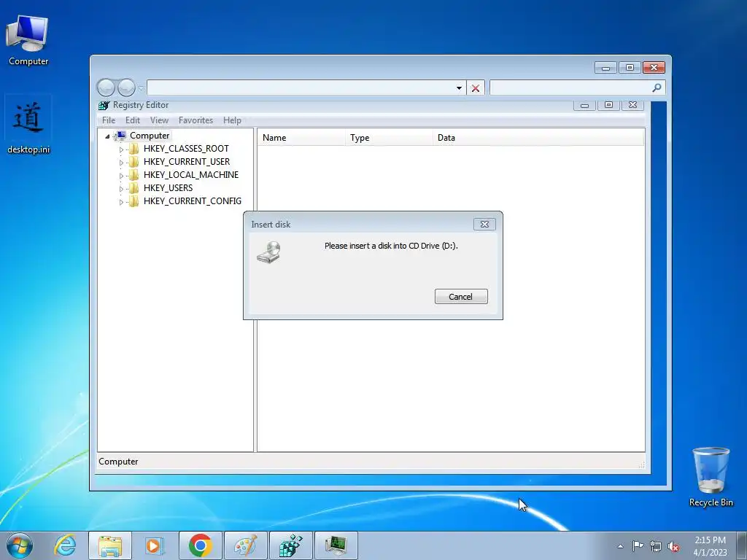Open the Help menu in Registry Editor
Viewport: 747px width, 560px height.
coord(232,120)
